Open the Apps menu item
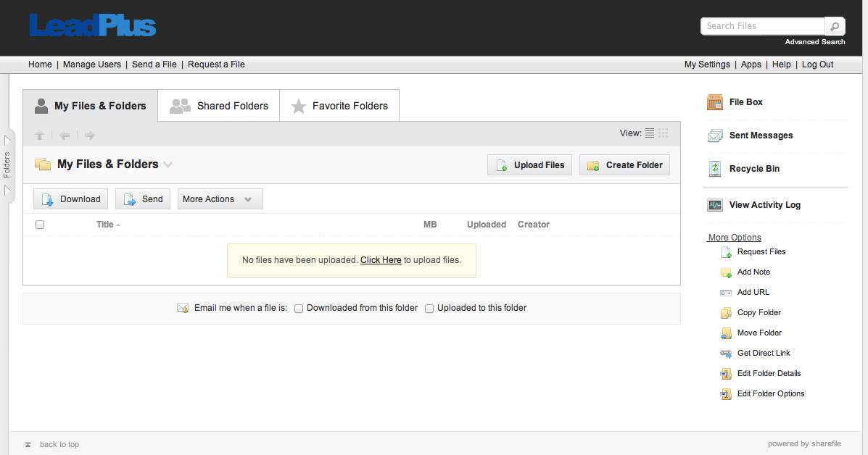The height and width of the screenshot is (455, 868). tap(751, 64)
